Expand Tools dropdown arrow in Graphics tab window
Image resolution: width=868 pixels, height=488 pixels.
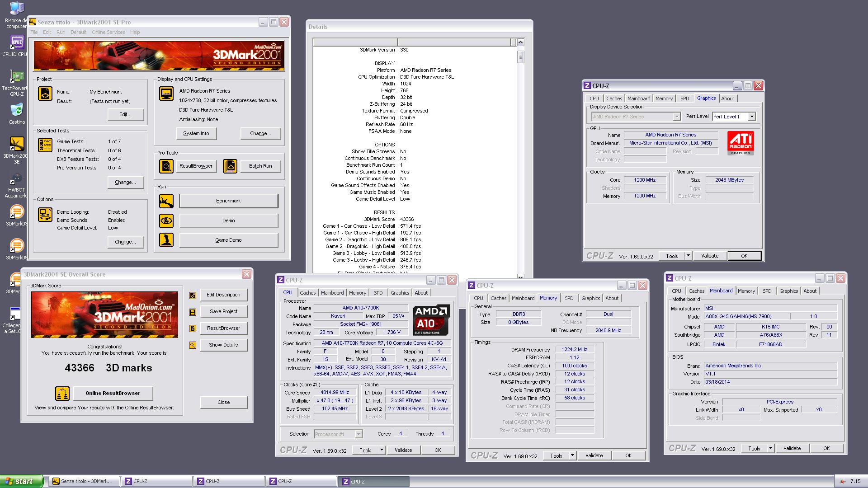click(688, 256)
